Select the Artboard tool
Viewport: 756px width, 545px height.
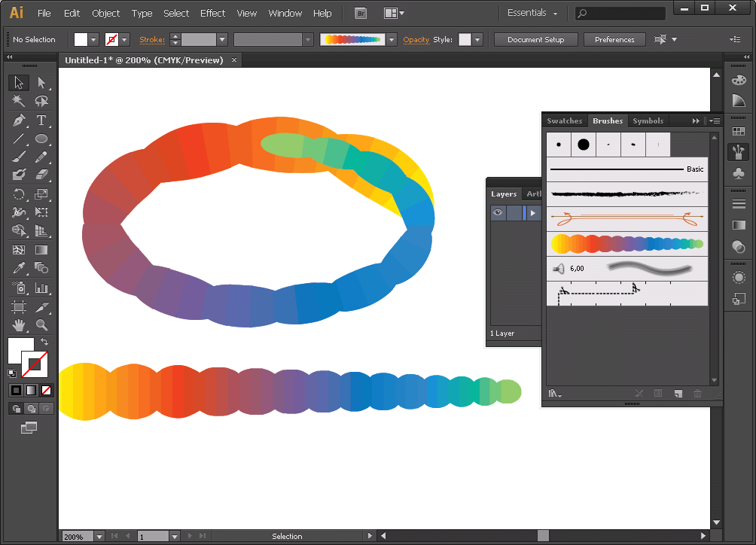pyautogui.click(x=19, y=307)
